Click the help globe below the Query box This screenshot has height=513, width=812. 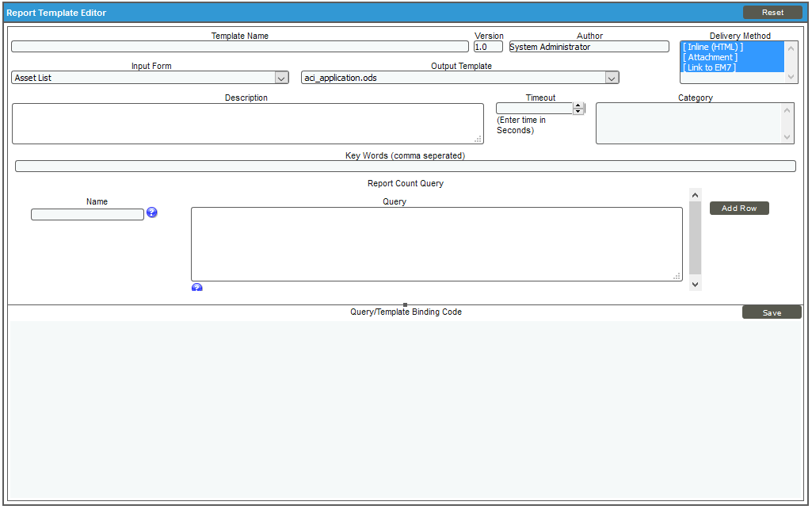pos(196,287)
